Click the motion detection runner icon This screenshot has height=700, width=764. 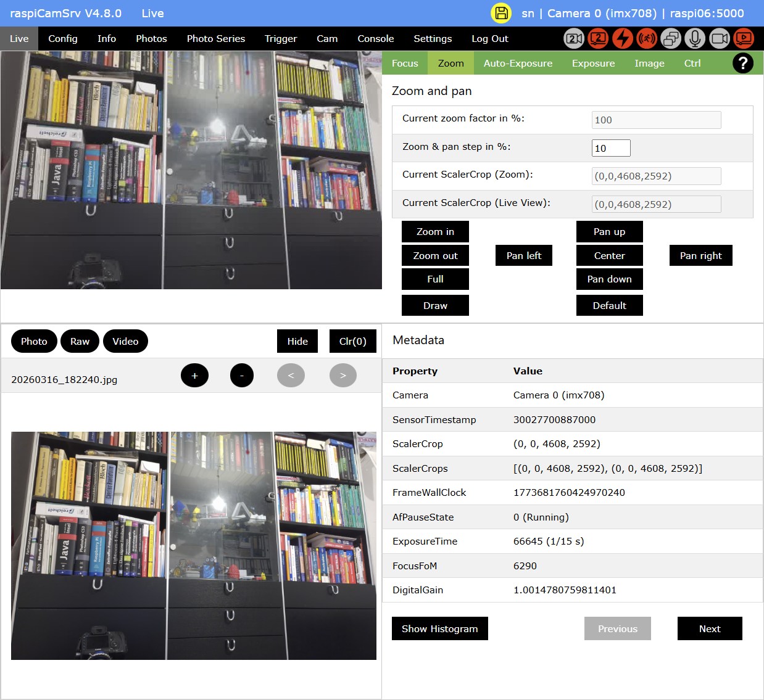tap(646, 38)
